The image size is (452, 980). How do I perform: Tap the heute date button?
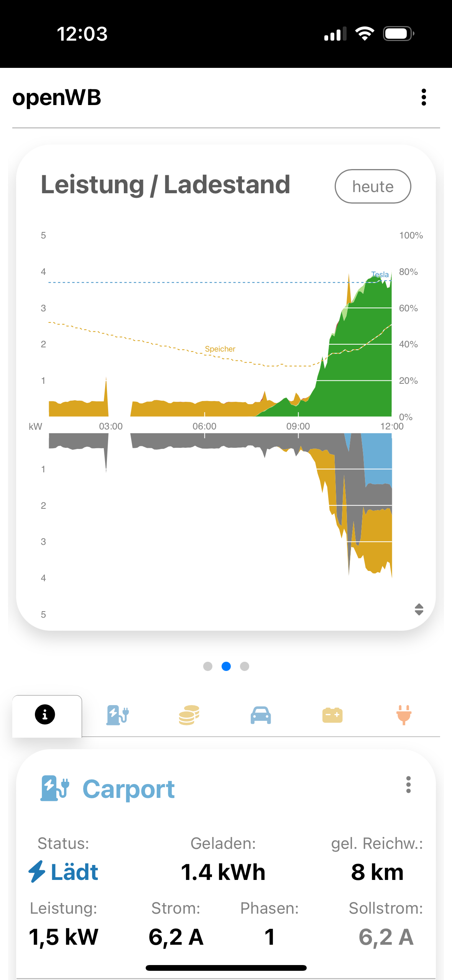pos(373,186)
